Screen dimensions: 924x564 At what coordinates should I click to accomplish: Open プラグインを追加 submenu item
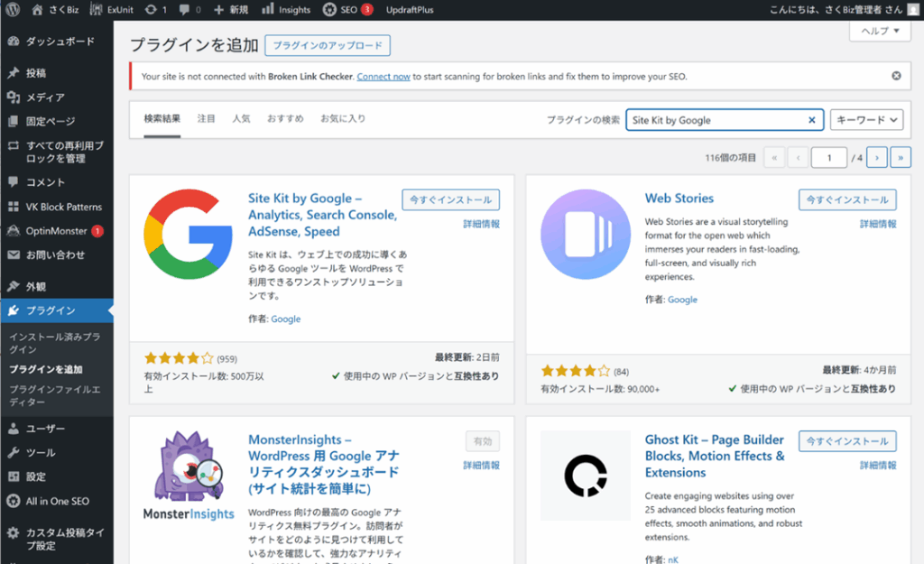(46, 369)
